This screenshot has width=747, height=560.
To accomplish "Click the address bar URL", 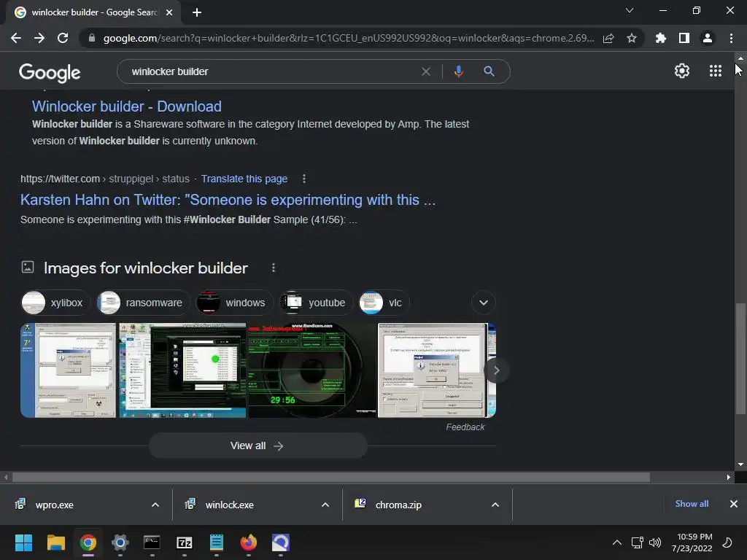I will (x=348, y=38).
